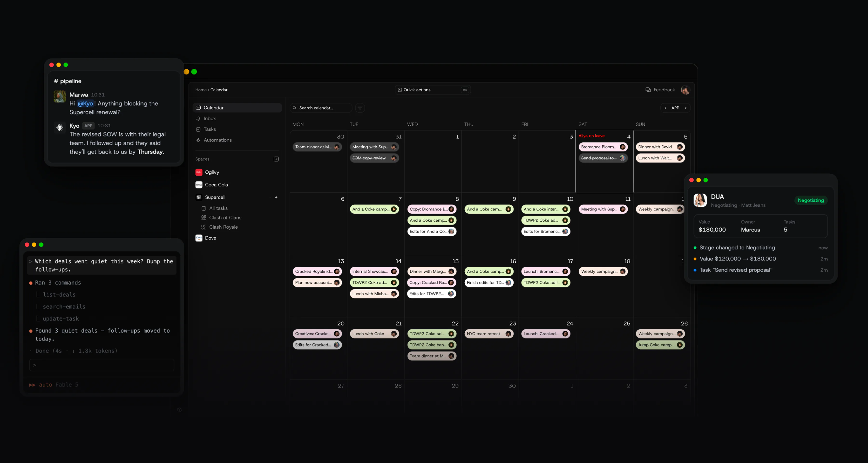Image resolution: width=868 pixels, height=463 pixels.
Task: Open NYC team retreat event
Action: pos(488,334)
